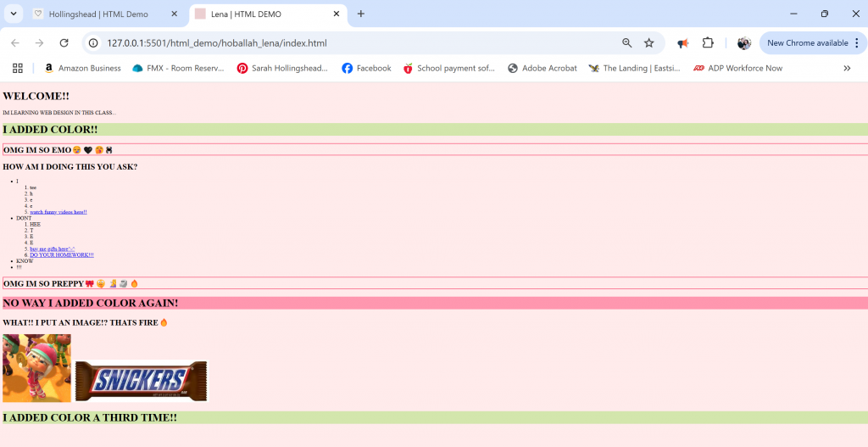Click the KNOW list item
Viewport: 868px width, 447px height.
(25, 261)
